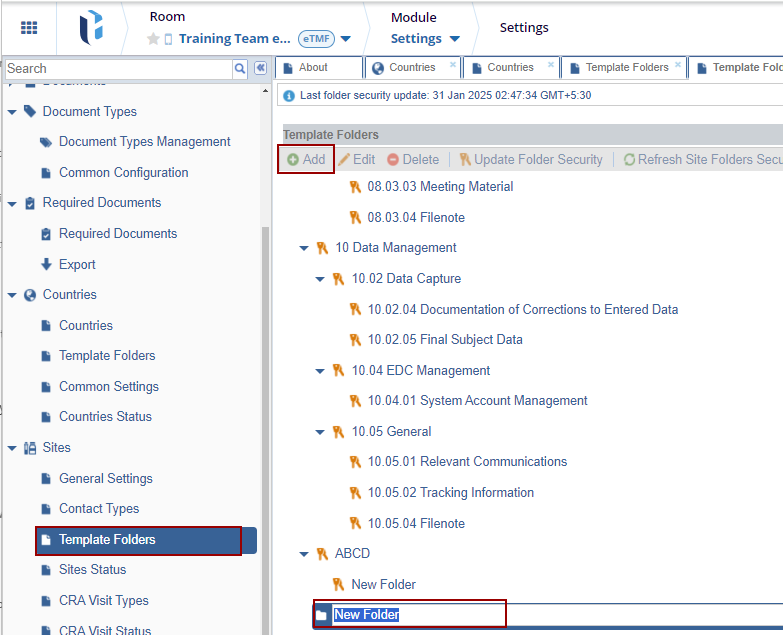Open the Room selector dropdown
The height and width of the screenshot is (635, 783).
click(345, 39)
